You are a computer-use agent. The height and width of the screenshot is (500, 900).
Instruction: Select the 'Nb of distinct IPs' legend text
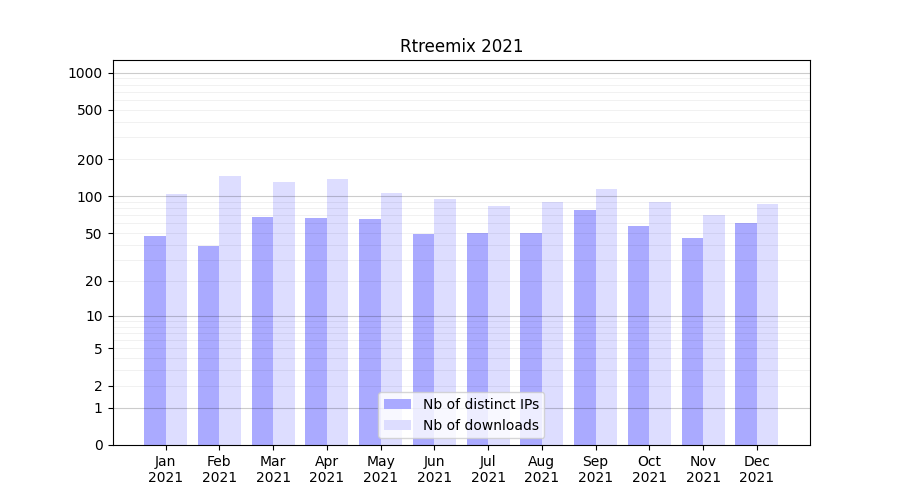(480, 404)
